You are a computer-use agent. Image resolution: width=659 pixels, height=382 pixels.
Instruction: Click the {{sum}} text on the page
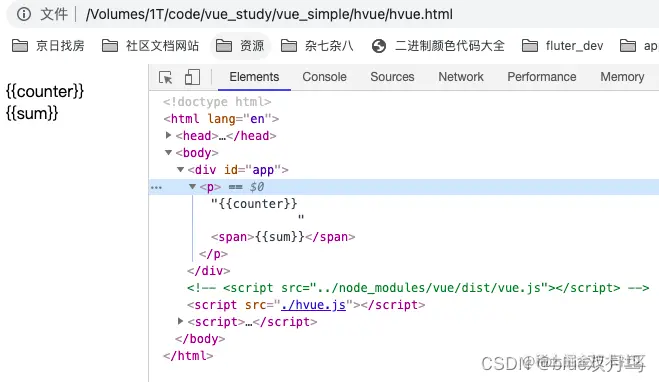pos(32,113)
